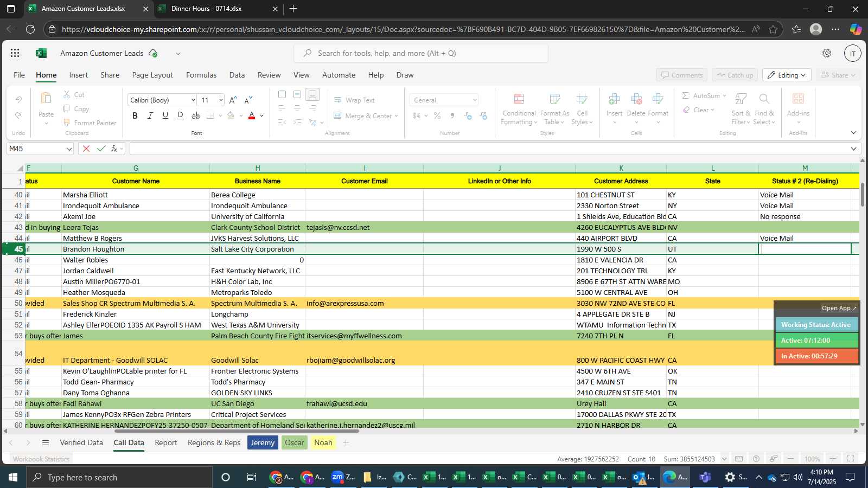
Task: Open the app launcher waffle icon
Action: coord(15,53)
